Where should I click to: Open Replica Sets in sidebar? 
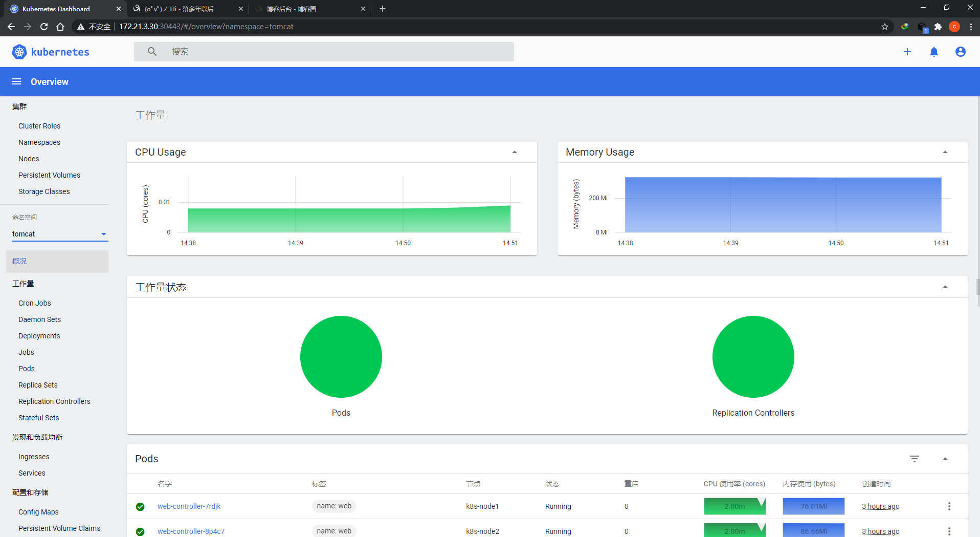[38, 385]
